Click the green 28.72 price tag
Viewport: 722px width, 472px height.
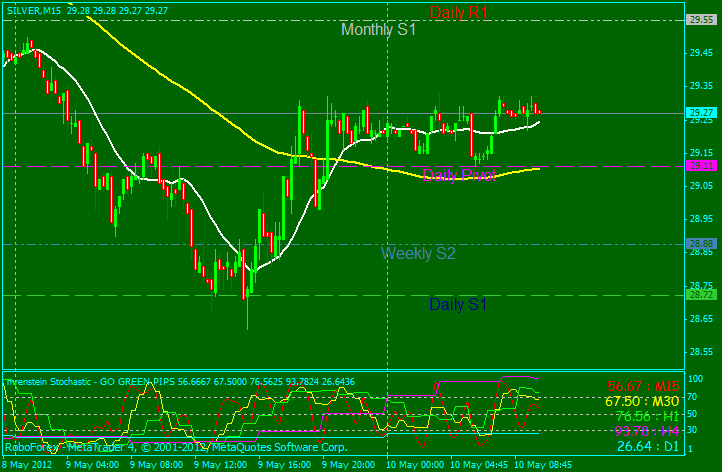tap(701, 295)
